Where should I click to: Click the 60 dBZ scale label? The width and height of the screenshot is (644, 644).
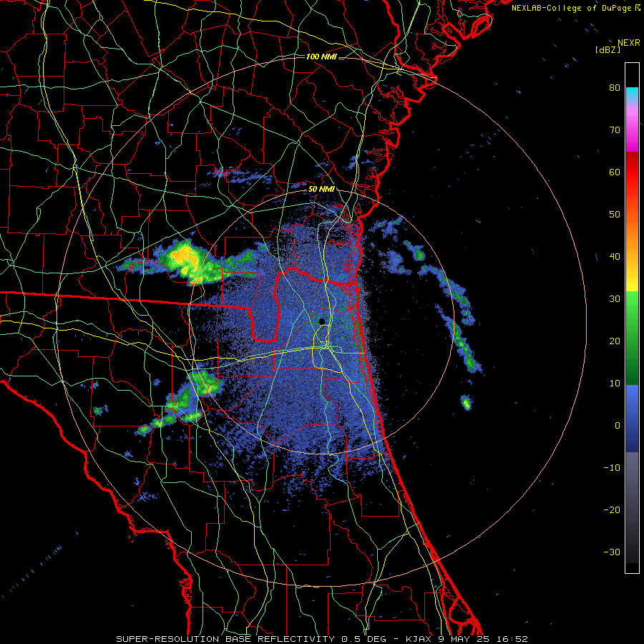tap(615, 172)
